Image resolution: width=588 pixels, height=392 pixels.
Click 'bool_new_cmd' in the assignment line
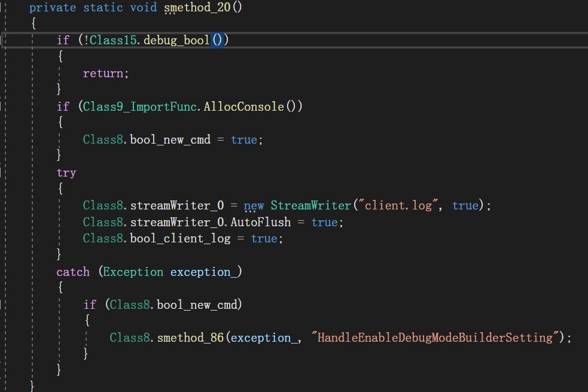170,140
